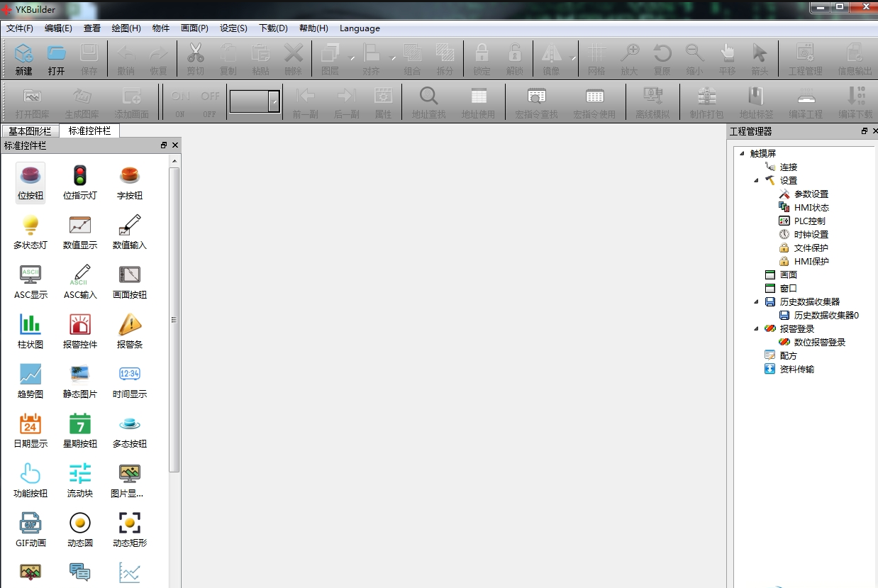Image resolution: width=878 pixels, height=588 pixels.
Task: Select the 位指示灯 bit lamp control
Action: (x=80, y=182)
